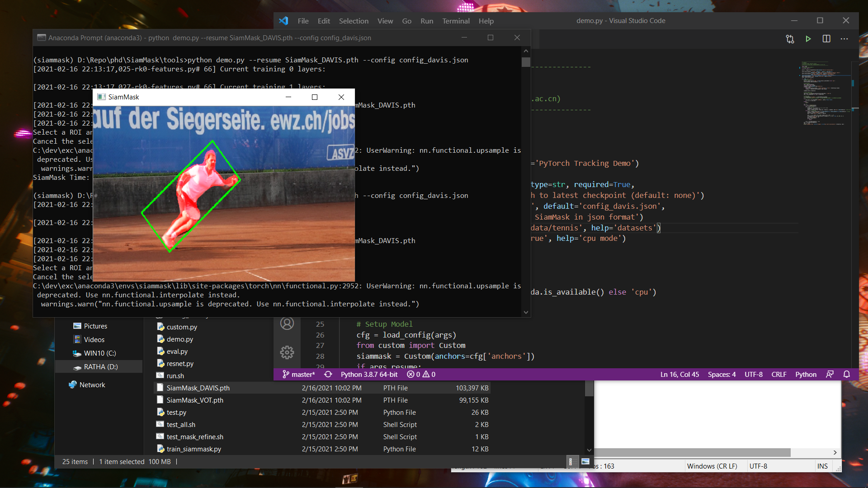Maximize the SiamMask window

coord(315,97)
